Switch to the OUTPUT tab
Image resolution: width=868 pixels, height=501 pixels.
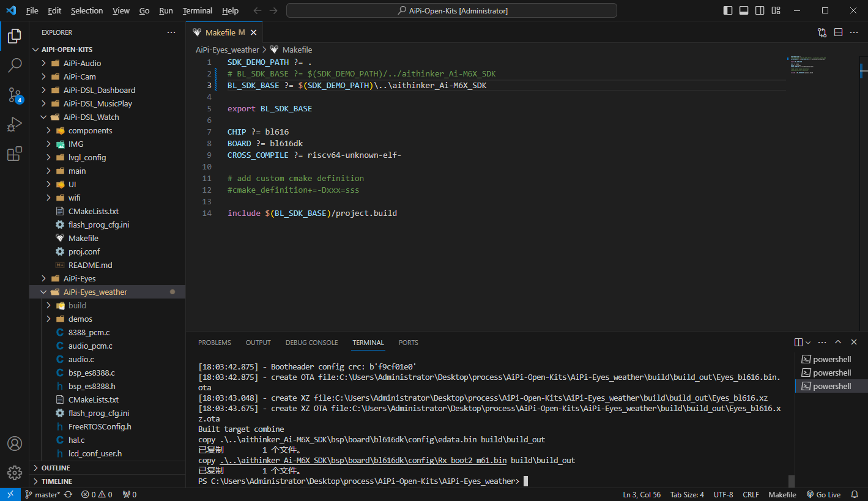tap(258, 343)
